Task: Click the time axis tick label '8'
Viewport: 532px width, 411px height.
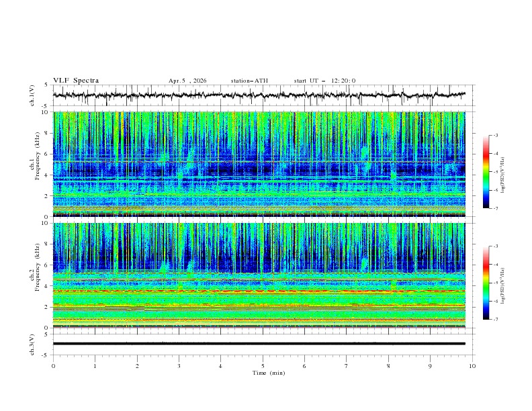Action: [x=388, y=366]
